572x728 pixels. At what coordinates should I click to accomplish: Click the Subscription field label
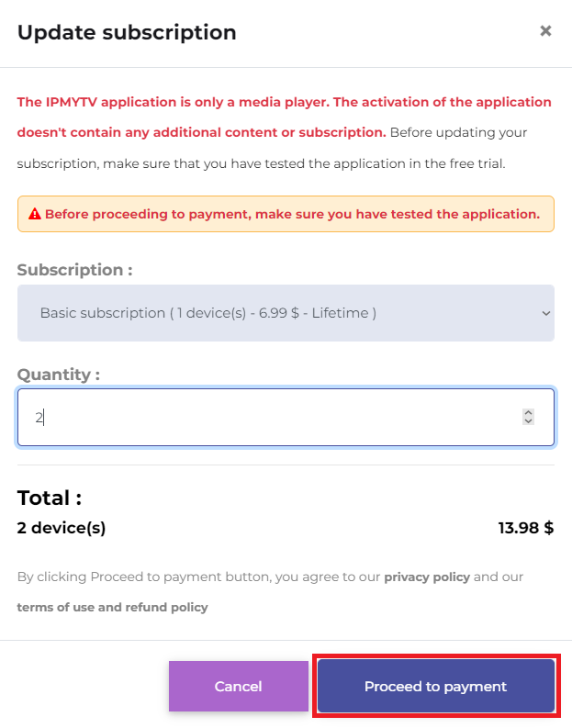pyautogui.click(x=74, y=270)
